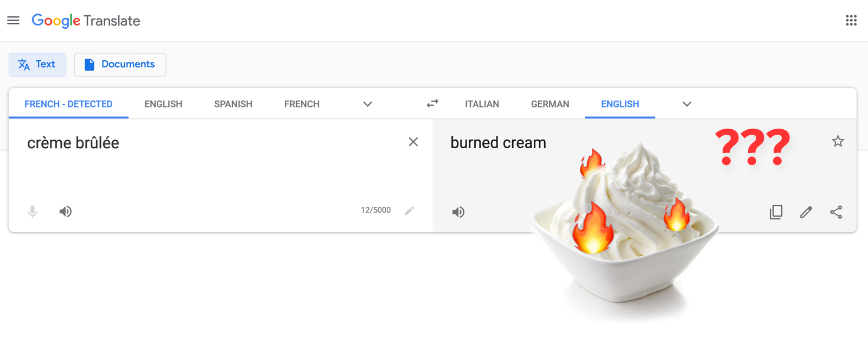Set target language to Italian
The height and width of the screenshot is (353, 868).
[482, 104]
